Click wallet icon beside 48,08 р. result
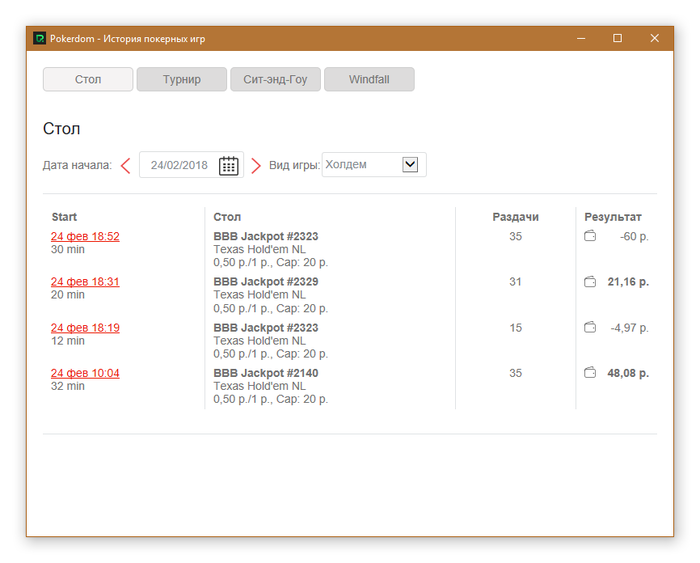The width and height of the screenshot is (700, 563). (x=590, y=373)
